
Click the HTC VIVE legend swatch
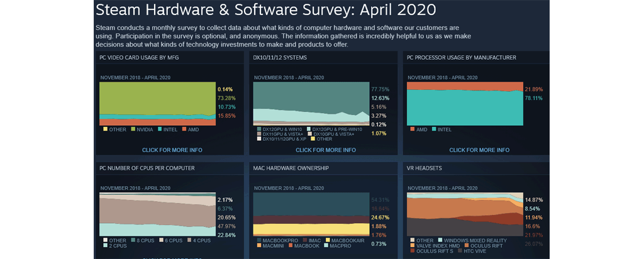tap(460, 250)
